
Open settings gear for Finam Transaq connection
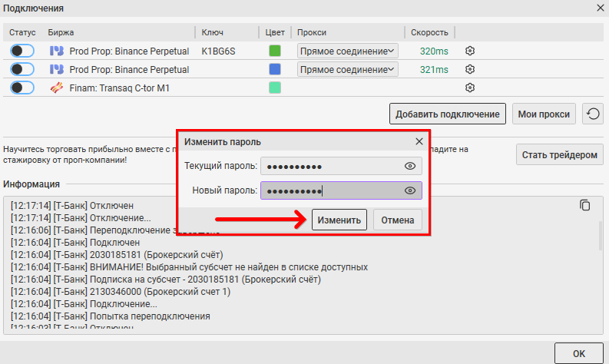tap(471, 88)
